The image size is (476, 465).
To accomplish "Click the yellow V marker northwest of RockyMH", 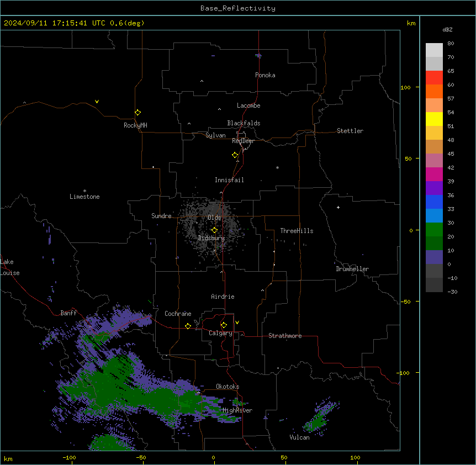I will (97, 102).
